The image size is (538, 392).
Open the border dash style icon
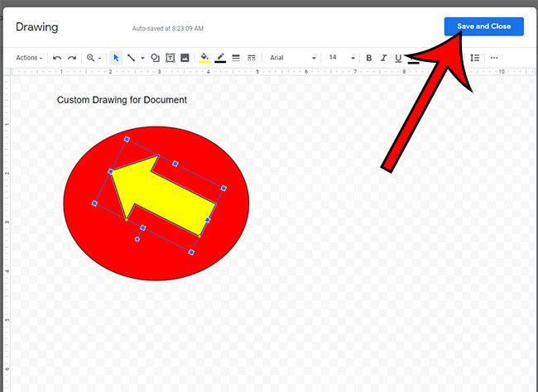251,58
